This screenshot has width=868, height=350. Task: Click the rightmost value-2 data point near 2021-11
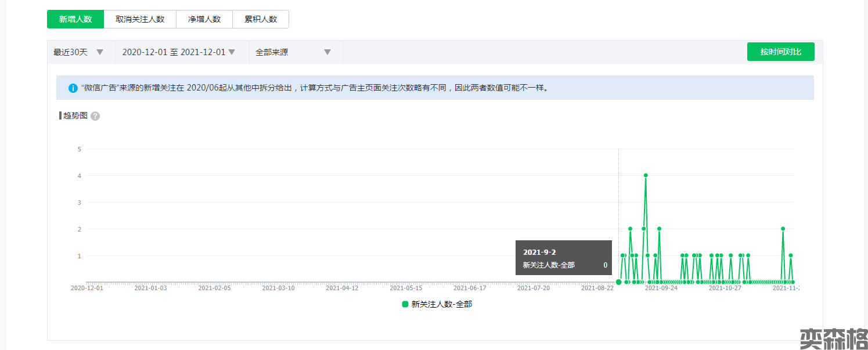[783, 229]
